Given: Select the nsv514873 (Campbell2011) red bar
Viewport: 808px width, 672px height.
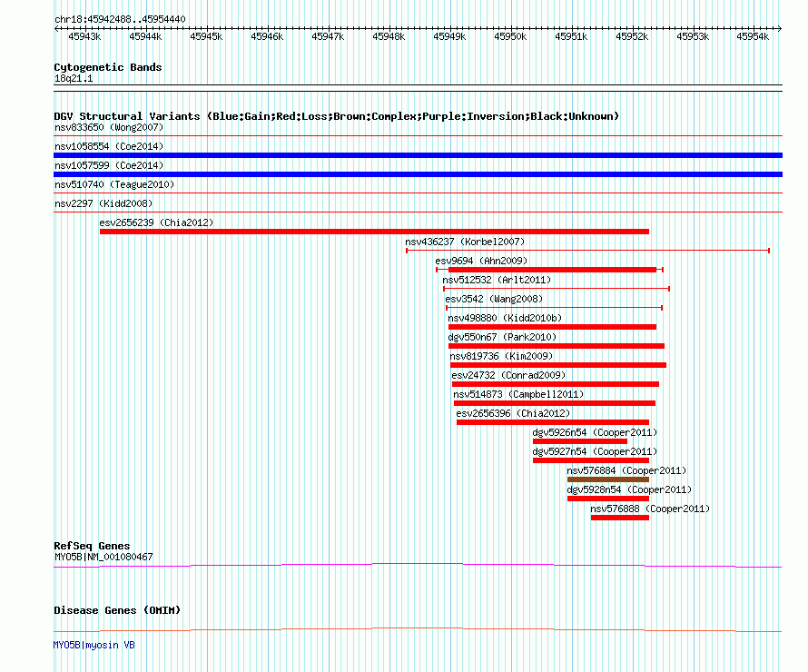Looking at the screenshot, I should coord(555,403).
